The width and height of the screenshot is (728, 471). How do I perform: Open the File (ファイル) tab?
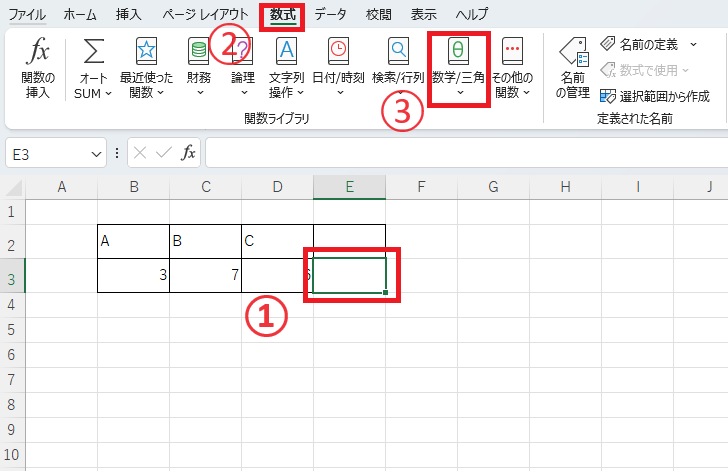pos(27,14)
